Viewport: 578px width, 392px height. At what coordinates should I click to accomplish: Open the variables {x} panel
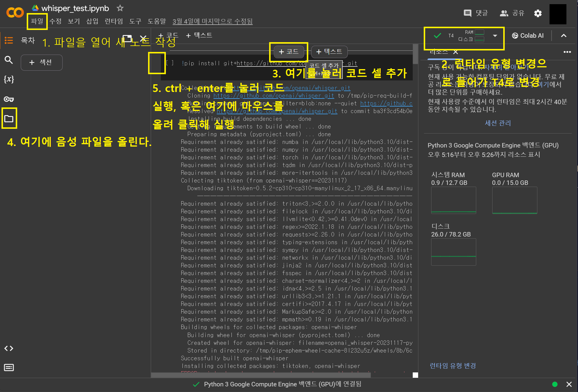[x=9, y=79]
